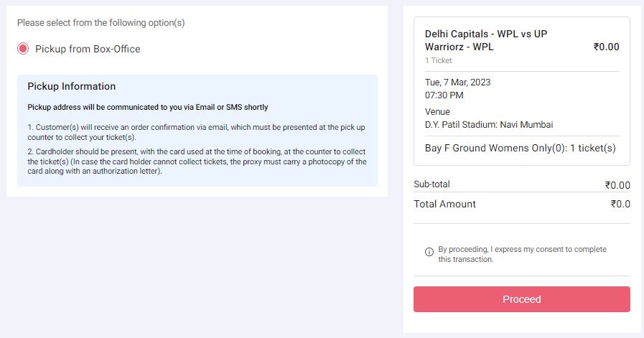The width and height of the screenshot is (644, 338).
Task: Click the Total Amount label
Action: tap(445, 204)
